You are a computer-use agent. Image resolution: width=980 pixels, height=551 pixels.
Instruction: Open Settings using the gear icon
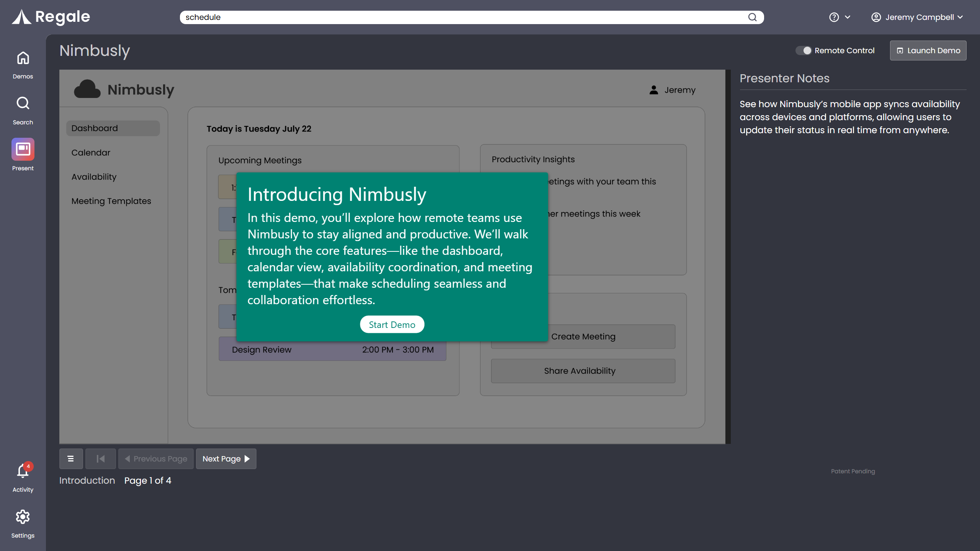[23, 517]
